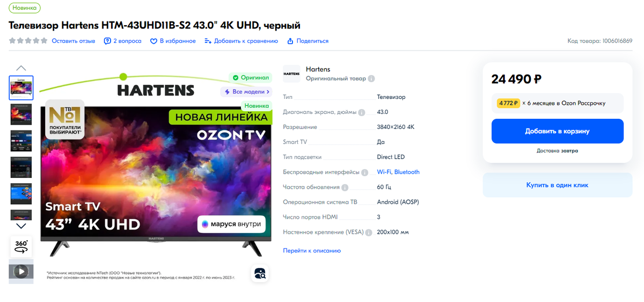Click the Добавить к сравнению compare icon
Image resolution: width=644 pixels, height=302 pixels.
point(208,41)
